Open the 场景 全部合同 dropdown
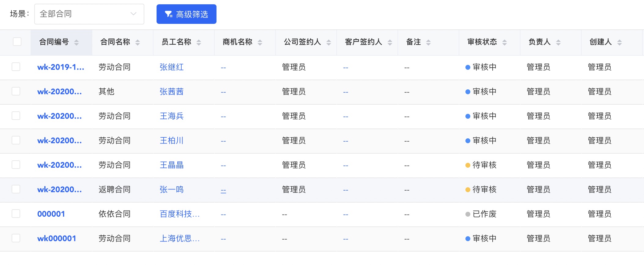The image size is (644, 265). (x=89, y=14)
